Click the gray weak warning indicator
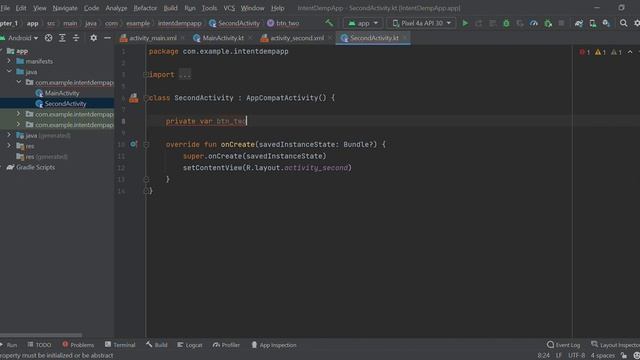The image size is (640, 360). (616, 52)
